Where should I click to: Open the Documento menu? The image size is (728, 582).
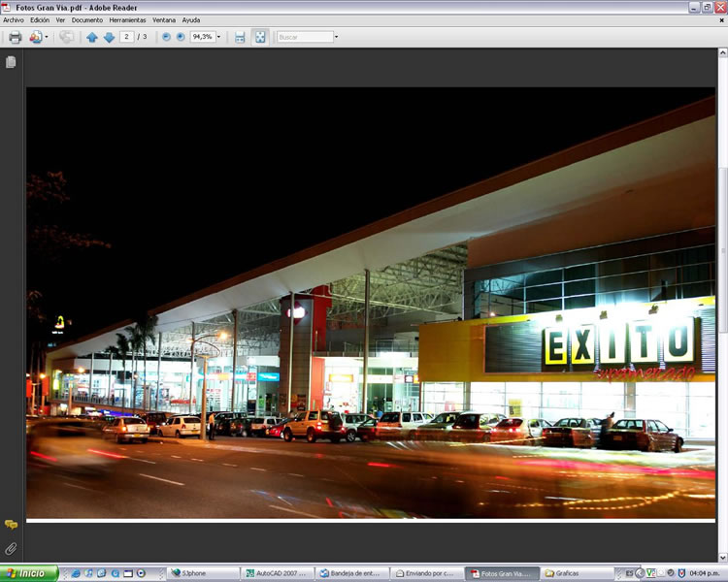tap(87, 20)
